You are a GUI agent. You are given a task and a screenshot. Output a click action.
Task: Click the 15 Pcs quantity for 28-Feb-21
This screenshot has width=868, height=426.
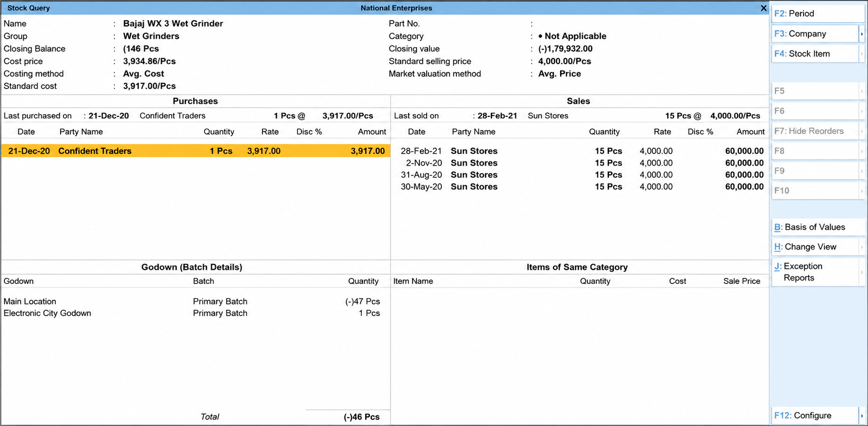(609, 151)
